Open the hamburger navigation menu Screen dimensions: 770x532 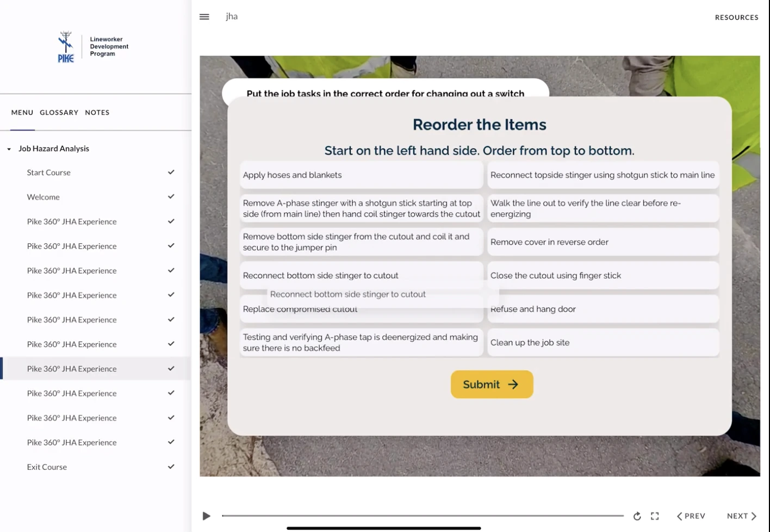[204, 16]
